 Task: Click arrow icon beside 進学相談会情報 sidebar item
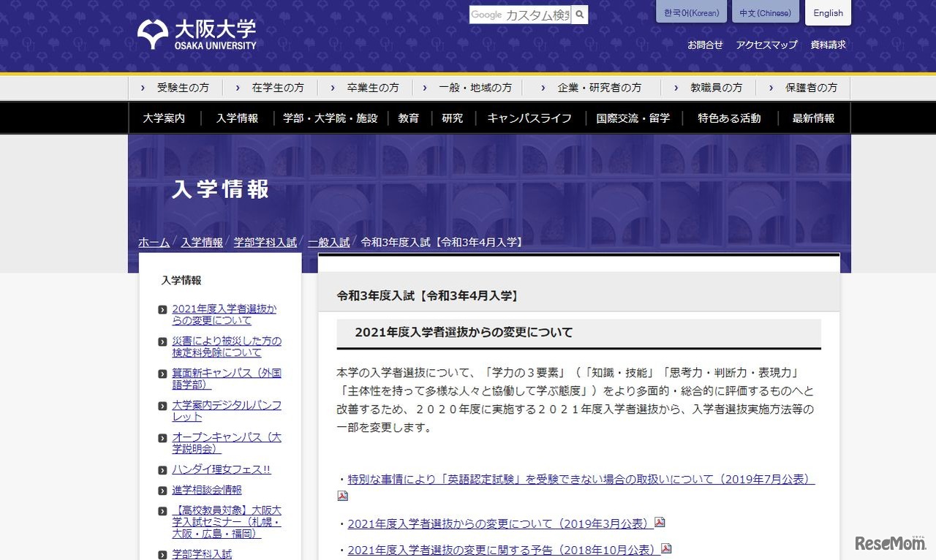[x=162, y=490]
